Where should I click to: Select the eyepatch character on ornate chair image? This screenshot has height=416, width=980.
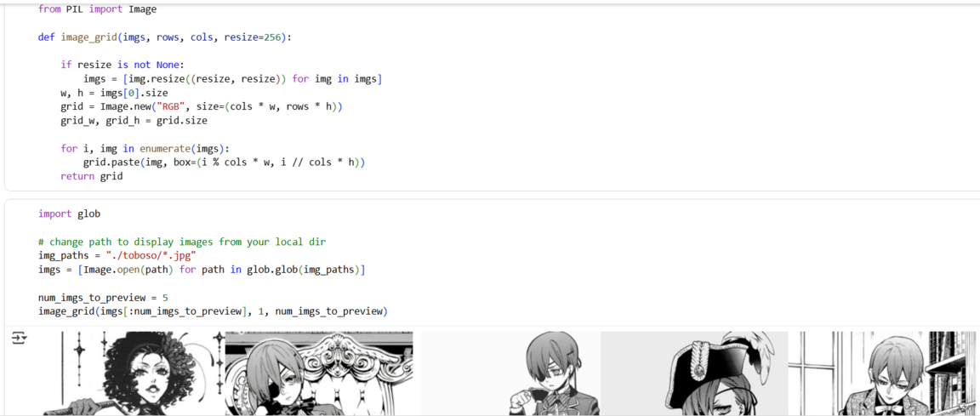point(319,373)
